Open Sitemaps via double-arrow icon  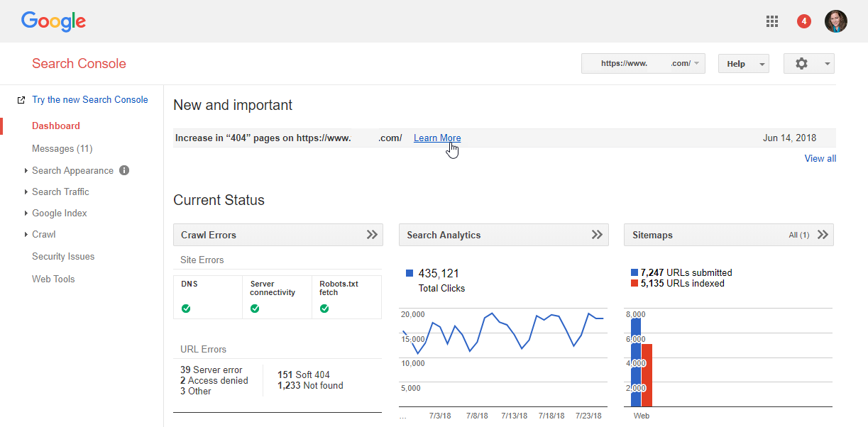(x=823, y=235)
